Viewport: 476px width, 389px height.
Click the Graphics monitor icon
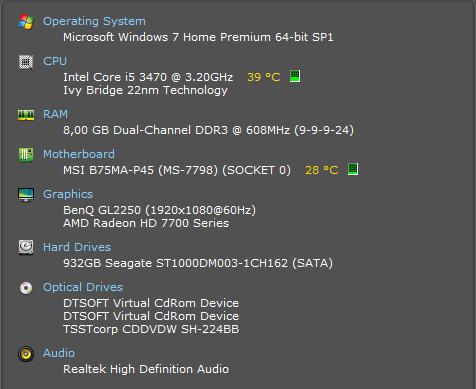tap(26, 195)
